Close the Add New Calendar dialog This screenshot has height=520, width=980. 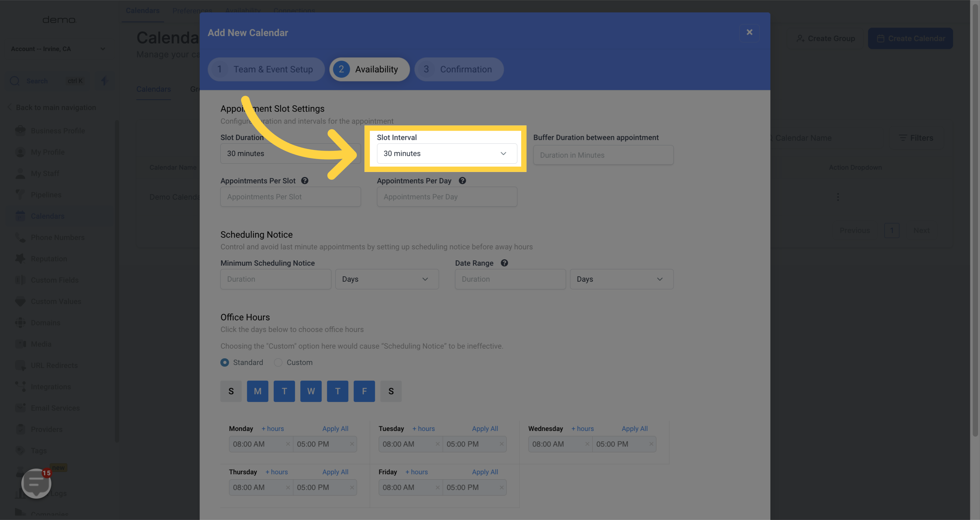coord(749,32)
